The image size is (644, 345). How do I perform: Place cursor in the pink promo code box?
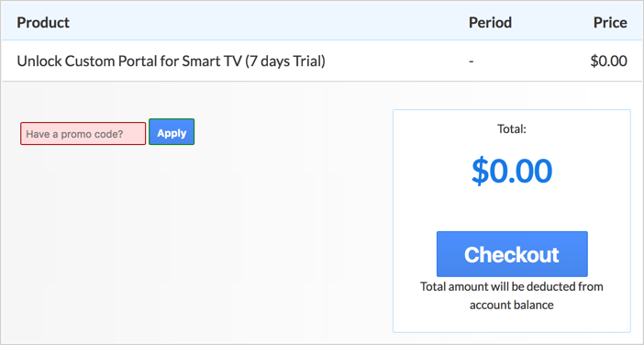(x=83, y=133)
